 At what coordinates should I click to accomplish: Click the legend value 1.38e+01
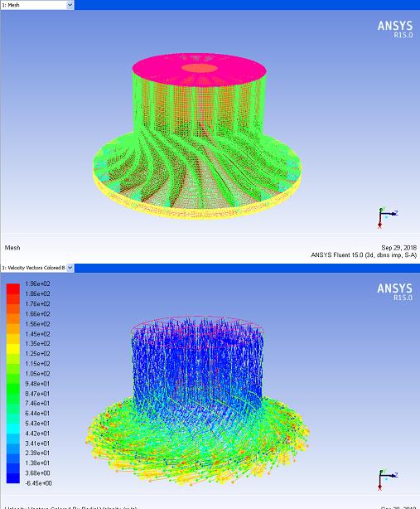(37, 463)
